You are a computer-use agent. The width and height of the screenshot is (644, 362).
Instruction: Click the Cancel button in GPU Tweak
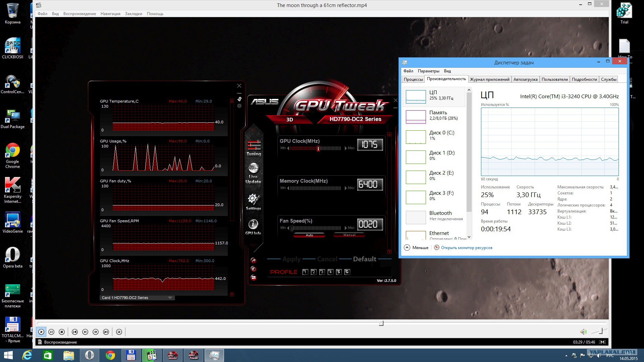tap(327, 259)
